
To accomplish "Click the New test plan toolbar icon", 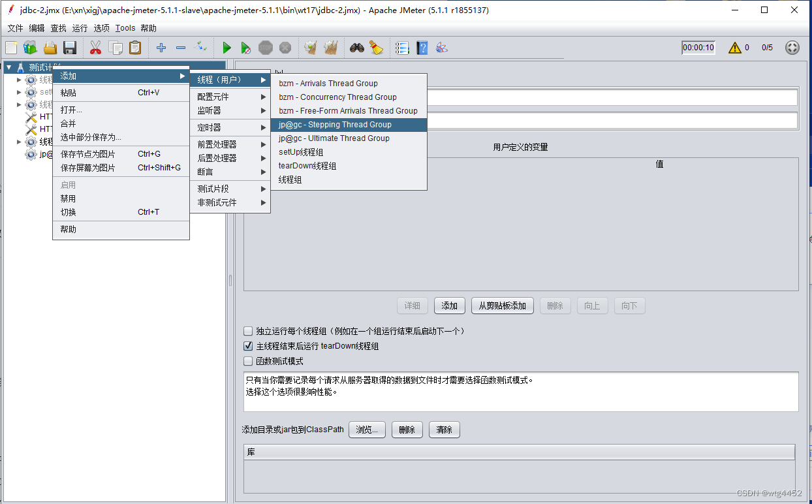I will click(11, 48).
